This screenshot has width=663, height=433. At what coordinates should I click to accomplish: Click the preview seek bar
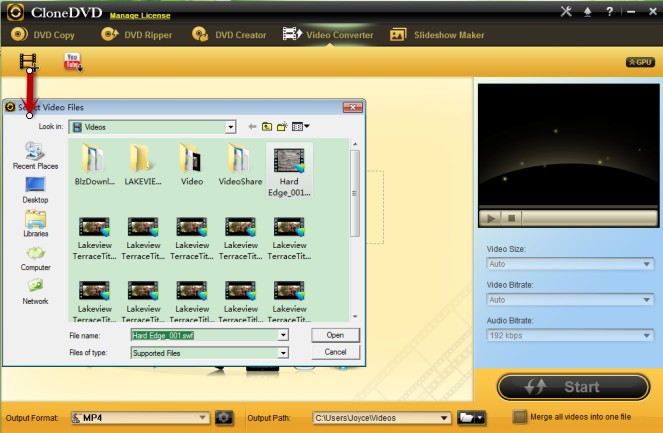(x=589, y=218)
